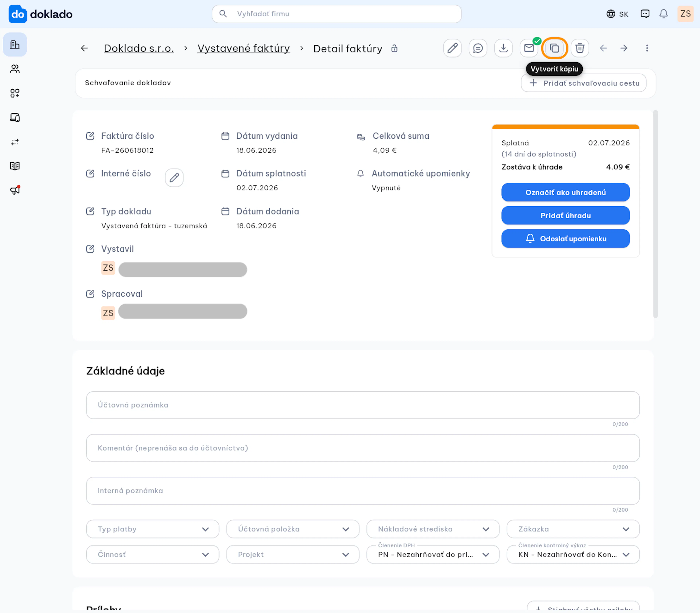700x613 pixels.
Task: Switch language via SK globe
Action: [617, 14]
